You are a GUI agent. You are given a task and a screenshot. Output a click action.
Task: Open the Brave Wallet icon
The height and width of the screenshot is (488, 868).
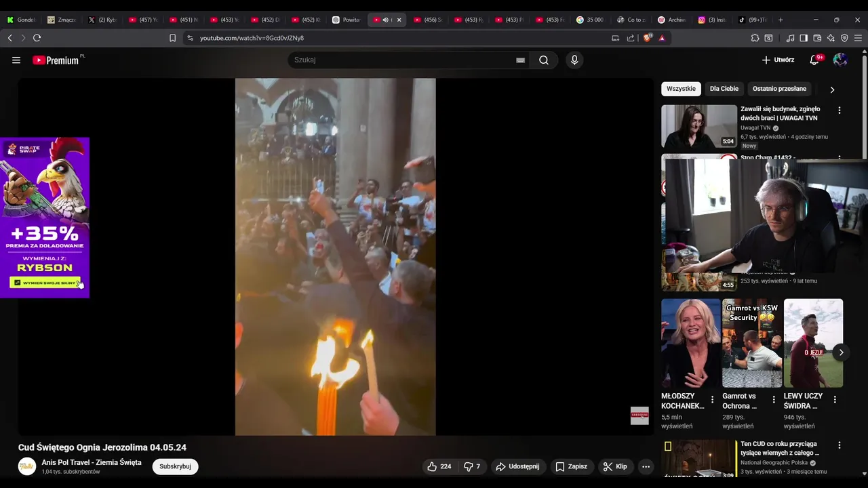817,38
